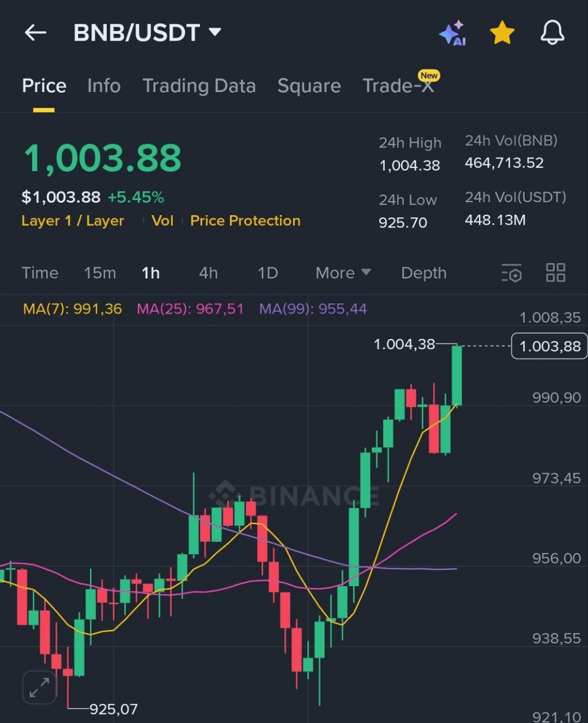Image resolution: width=588 pixels, height=723 pixels.
Task: Switch to the Info tab
Action: click(x=104, y=86)
